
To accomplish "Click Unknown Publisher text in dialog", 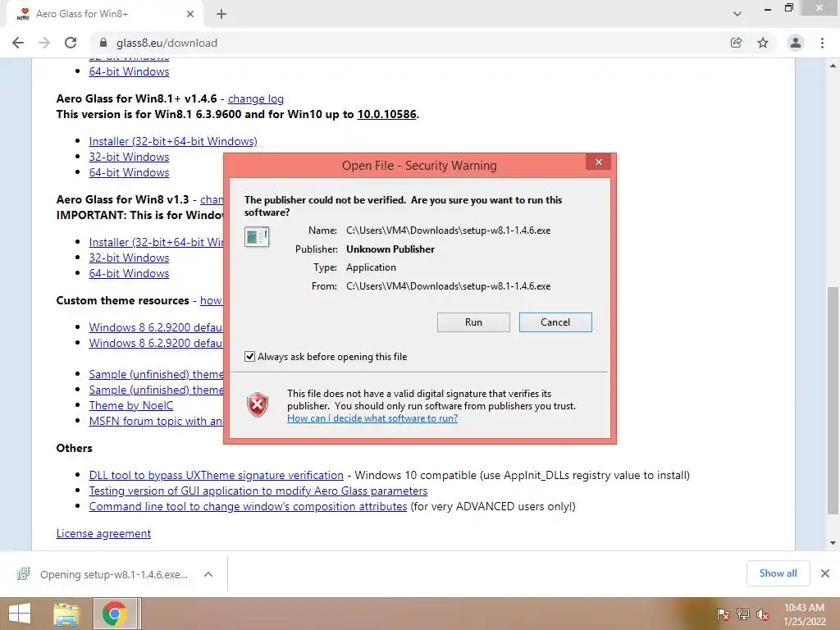I will click(390, 249).
